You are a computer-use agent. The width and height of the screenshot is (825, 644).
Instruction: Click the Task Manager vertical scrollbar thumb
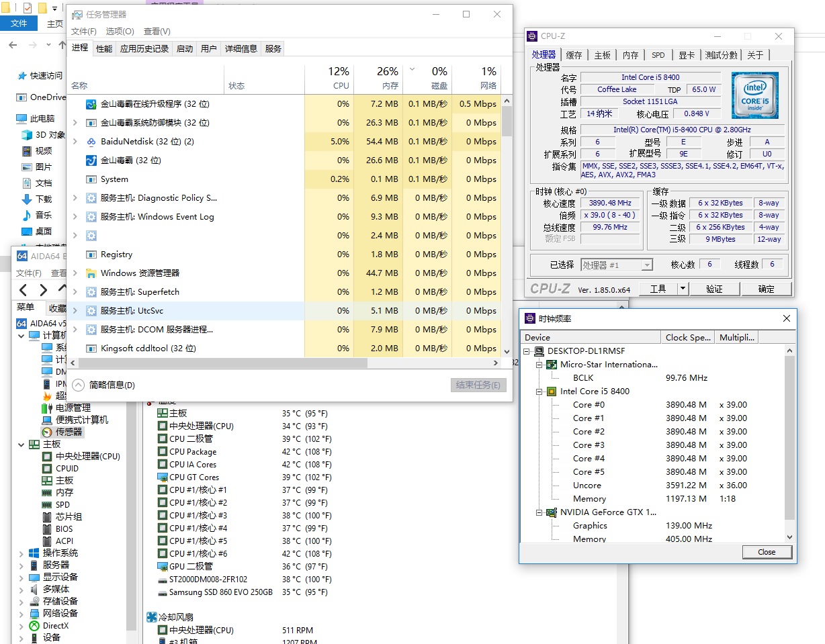tap(507, 121)
